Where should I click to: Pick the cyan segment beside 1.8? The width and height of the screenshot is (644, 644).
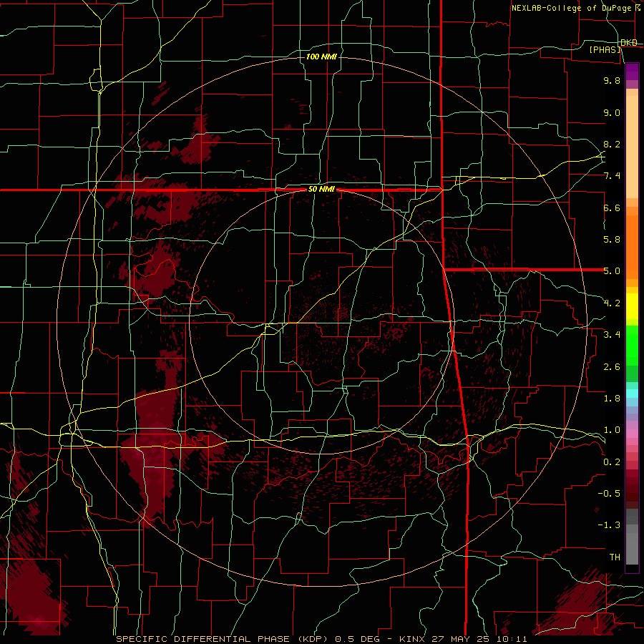click(x=632, y=394)
